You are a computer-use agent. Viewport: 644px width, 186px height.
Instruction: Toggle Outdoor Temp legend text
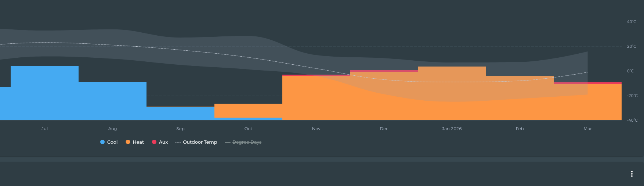(x=200, y=142)
